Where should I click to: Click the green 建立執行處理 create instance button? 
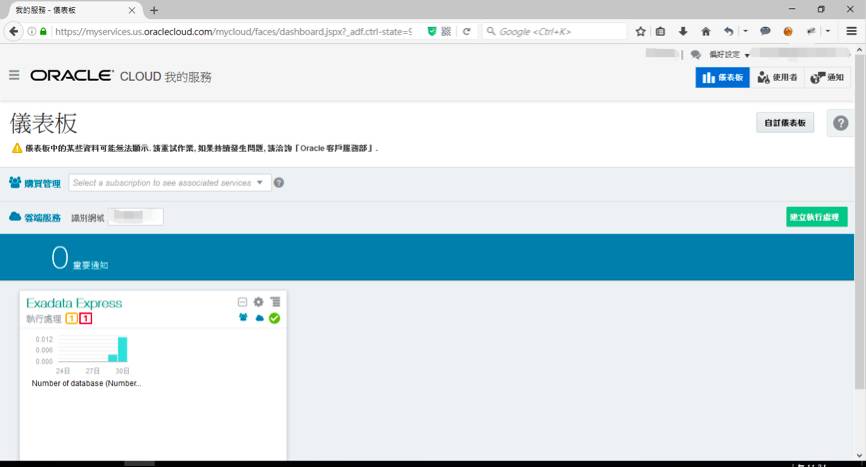click(816, 217)
